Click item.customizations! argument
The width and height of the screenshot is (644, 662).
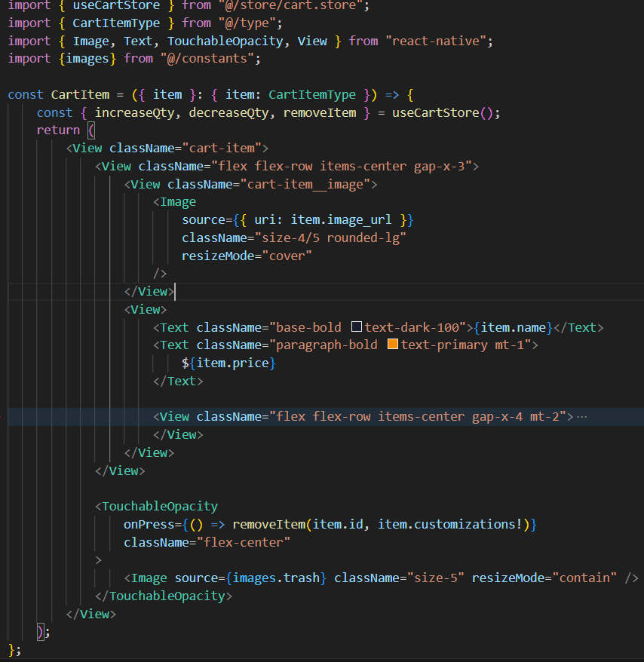(x=450, y=524)
